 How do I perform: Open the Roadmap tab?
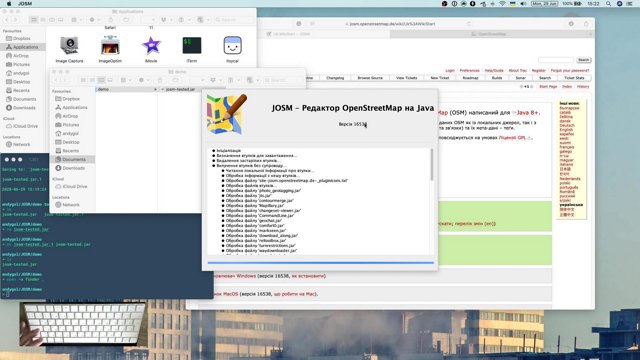coord(470,78)
